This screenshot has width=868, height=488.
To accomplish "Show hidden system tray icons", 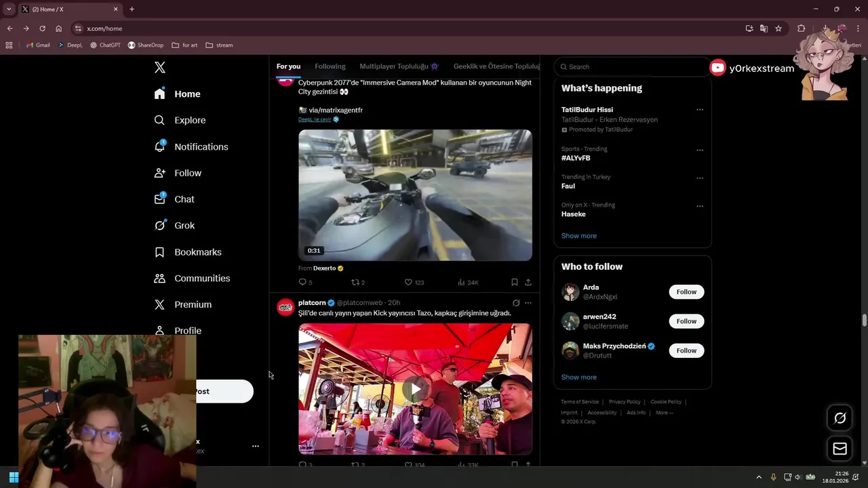I will [759, 477].
